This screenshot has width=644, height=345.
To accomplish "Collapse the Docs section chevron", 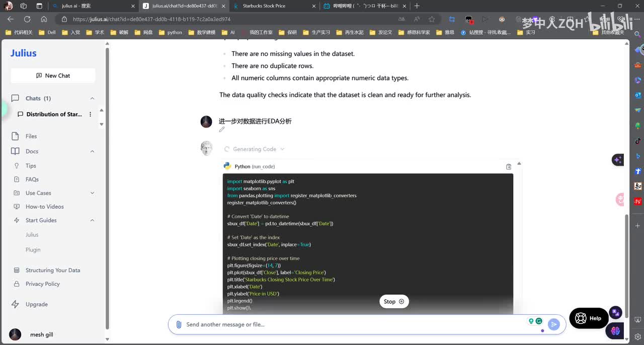I will click(92, 151).
